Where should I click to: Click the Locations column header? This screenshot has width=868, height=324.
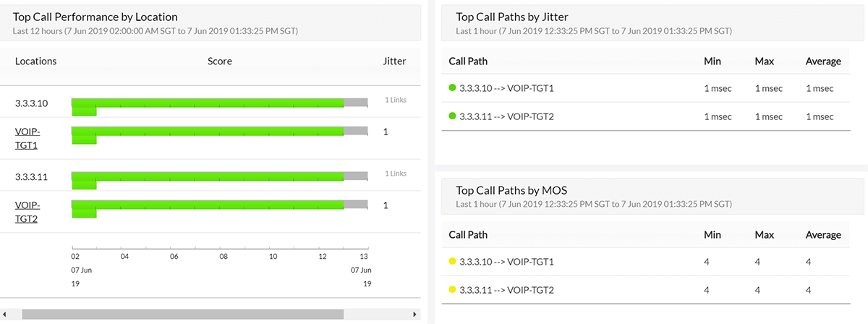[x=35, y=61]
